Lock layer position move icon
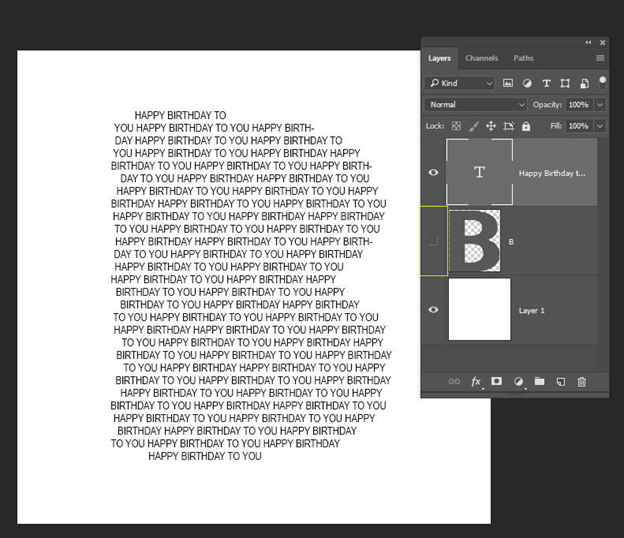624x538 pixels. (x=491, y=126)
